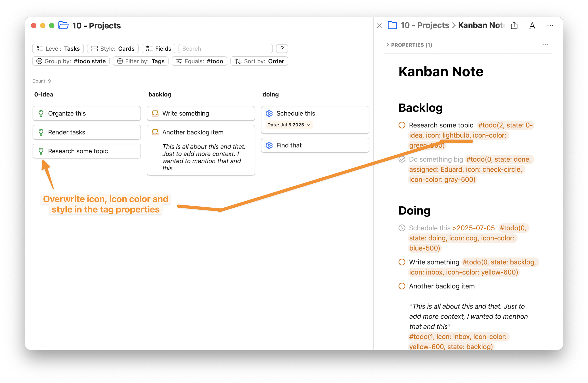Click the Search input field

(225, 49)
